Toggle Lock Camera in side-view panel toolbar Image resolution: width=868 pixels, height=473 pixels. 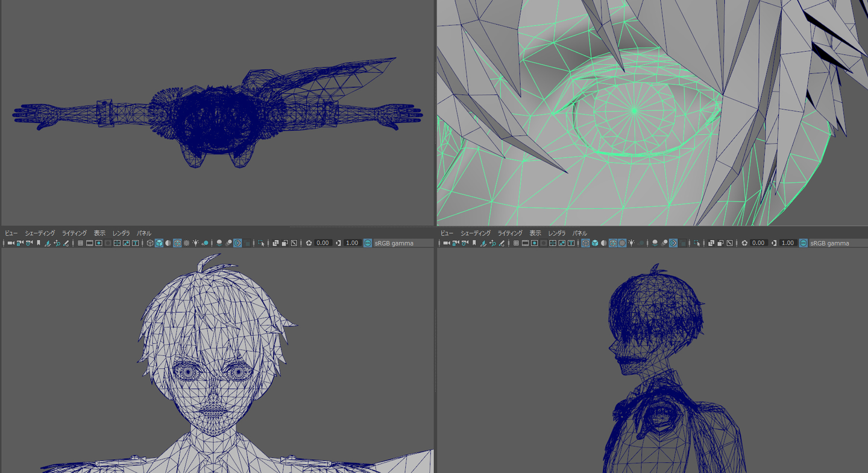pyautogui.click(x=456, y=243)
